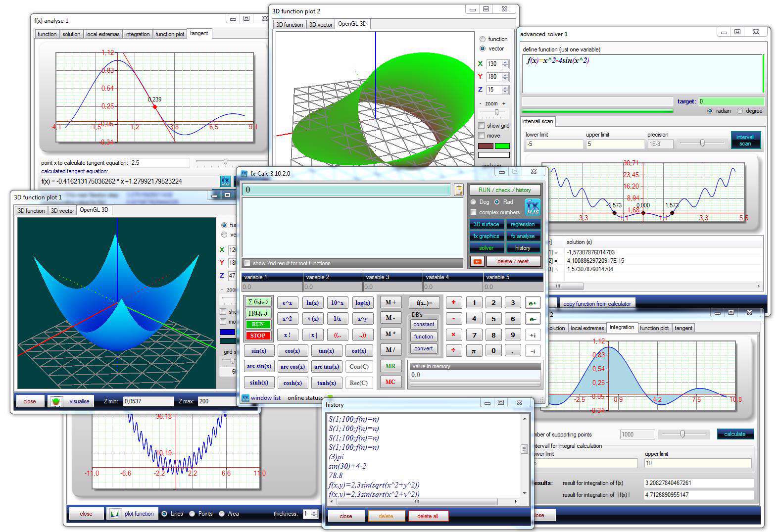Select Rad angle mode in fx-Calc
The image size is (780, 532).
tap(497, 202)
